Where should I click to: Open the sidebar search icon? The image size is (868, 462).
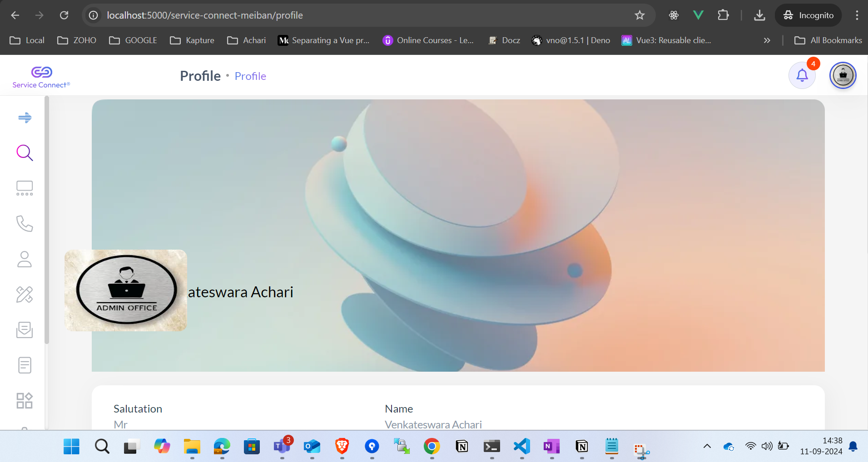(25, 153)
